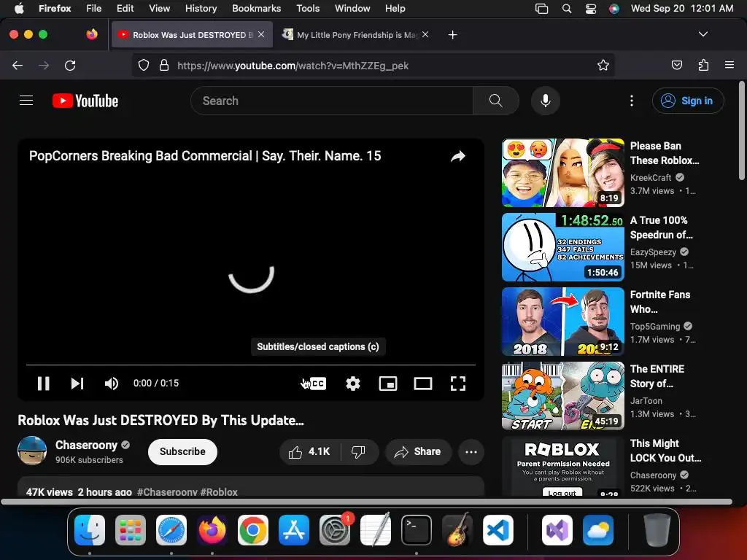747x560 pixels.
Task: Open 'This Might LOCK You Out' video title
Action: [x=665, y=451]
